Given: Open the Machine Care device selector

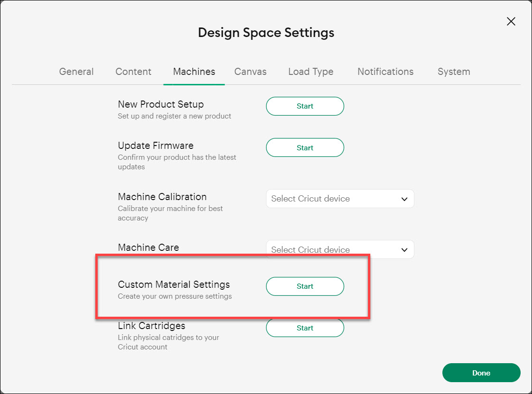Looking at the screenshot, I should (339, 249).
